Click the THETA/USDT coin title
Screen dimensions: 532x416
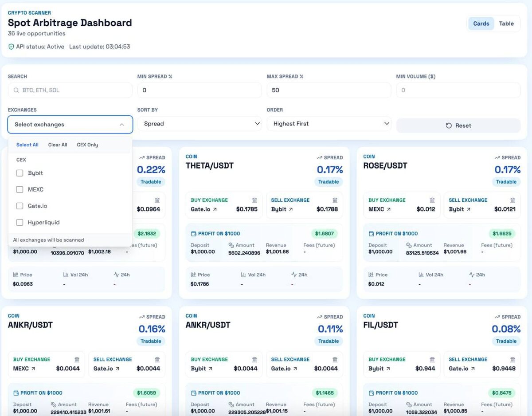pos(210,166)
